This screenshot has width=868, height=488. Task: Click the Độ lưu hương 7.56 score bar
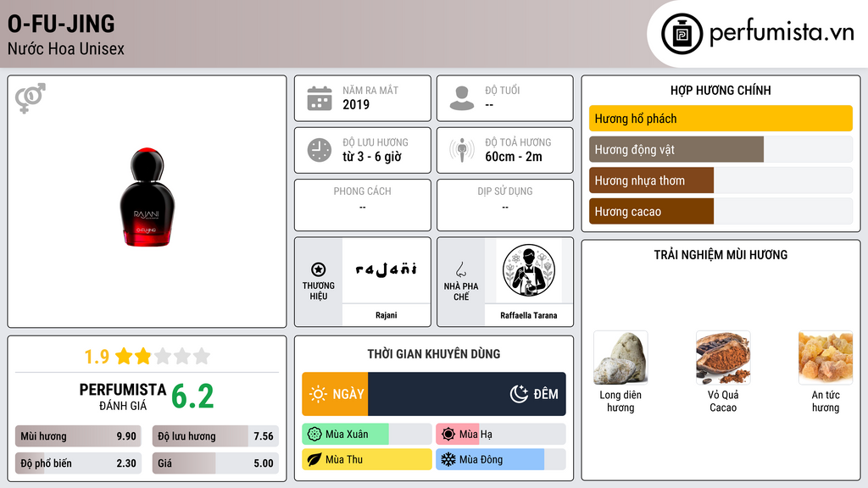pos(215,436)
